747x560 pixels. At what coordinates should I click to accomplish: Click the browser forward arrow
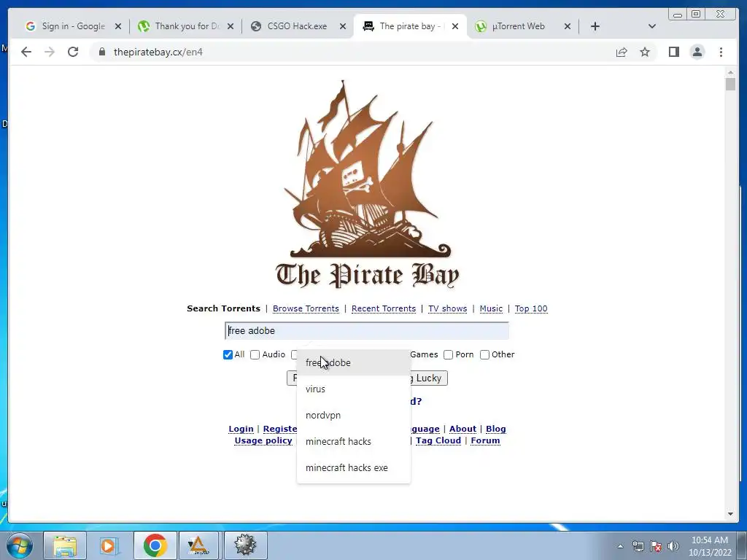pos(50,52)
